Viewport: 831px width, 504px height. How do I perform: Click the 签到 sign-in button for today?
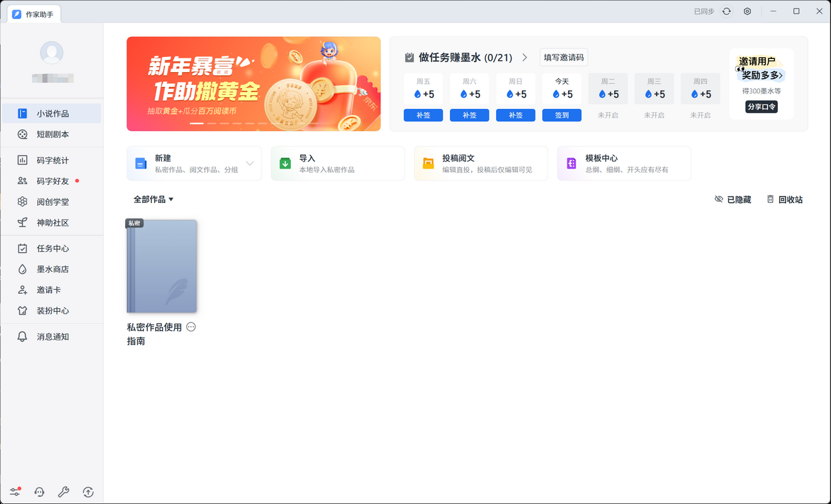(x=561, y=115)
